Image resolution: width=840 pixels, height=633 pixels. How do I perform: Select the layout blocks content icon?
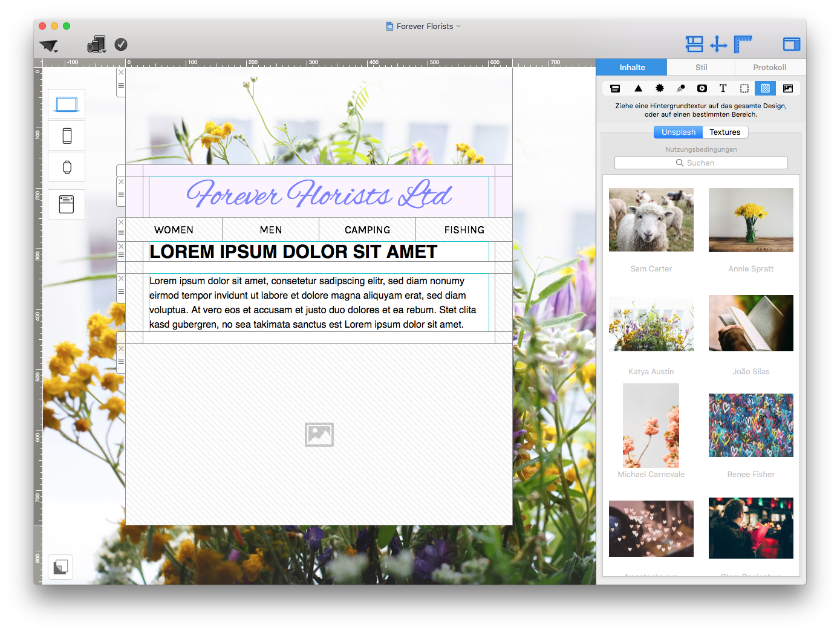tap(615, 88)
